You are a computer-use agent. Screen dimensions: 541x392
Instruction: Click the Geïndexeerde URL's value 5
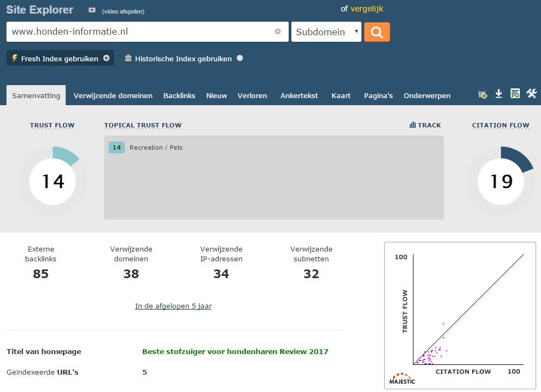click(x=144, y=372)
